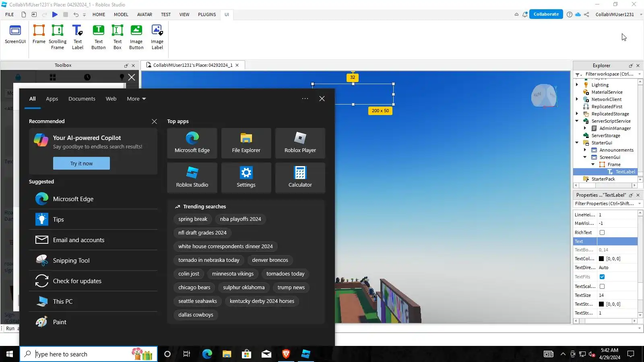Open the MODEL ribbon tab

click(x=121, y=14)
